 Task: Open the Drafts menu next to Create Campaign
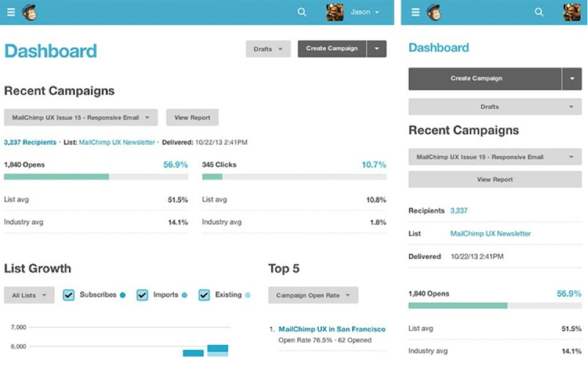pos(267,49)
